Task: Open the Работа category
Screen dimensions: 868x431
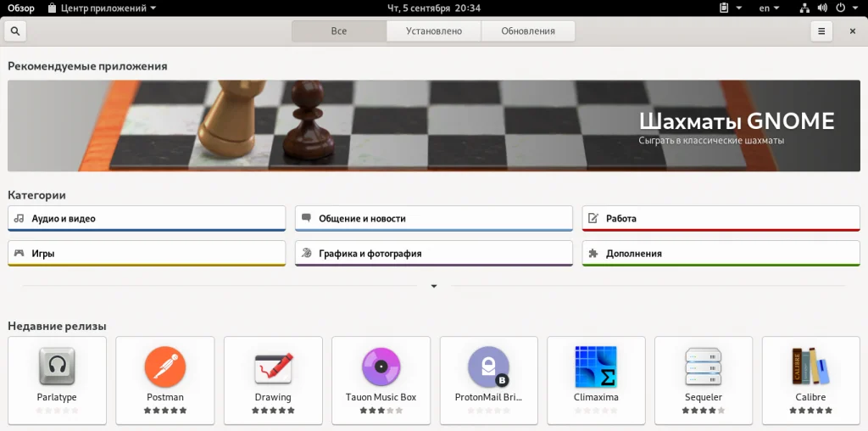Action: (x=721, y=218)
